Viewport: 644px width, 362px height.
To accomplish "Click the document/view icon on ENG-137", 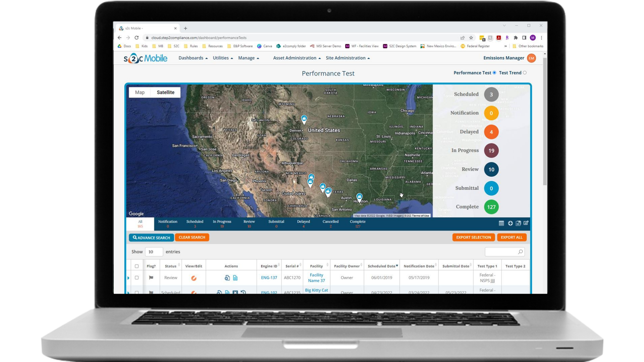I will 235,278.
